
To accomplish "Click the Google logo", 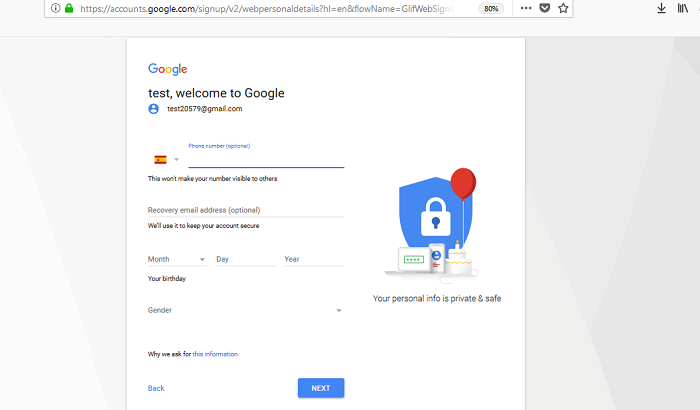I will pos(167,69).
